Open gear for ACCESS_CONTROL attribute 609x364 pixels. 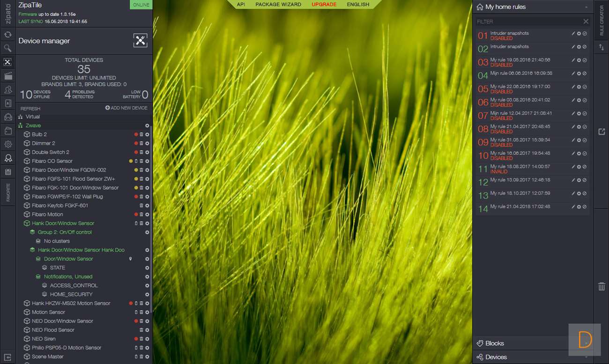[147, 286]
